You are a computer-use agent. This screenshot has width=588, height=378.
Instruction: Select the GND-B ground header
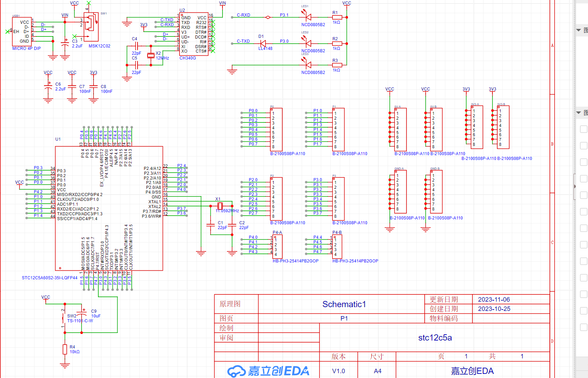point(436,192)
